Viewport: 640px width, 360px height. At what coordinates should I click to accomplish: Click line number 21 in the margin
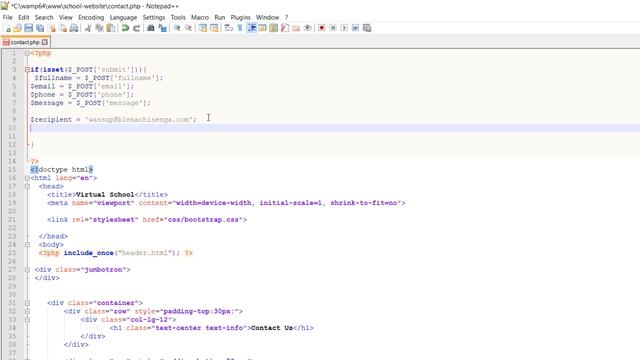(12, 220)
